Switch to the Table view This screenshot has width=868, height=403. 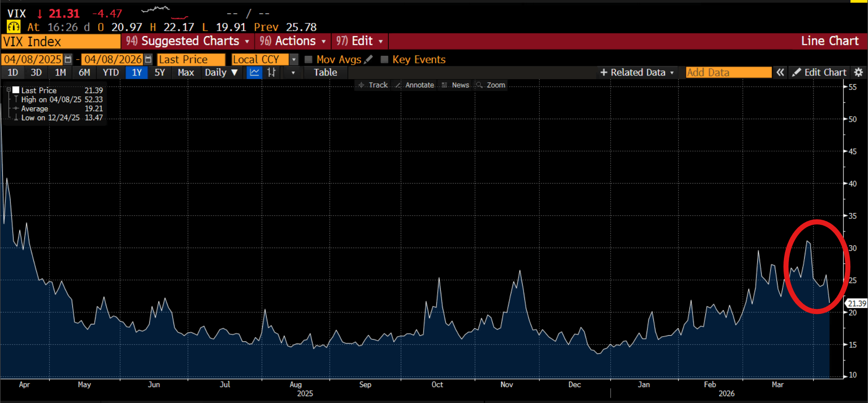point(325,72)
